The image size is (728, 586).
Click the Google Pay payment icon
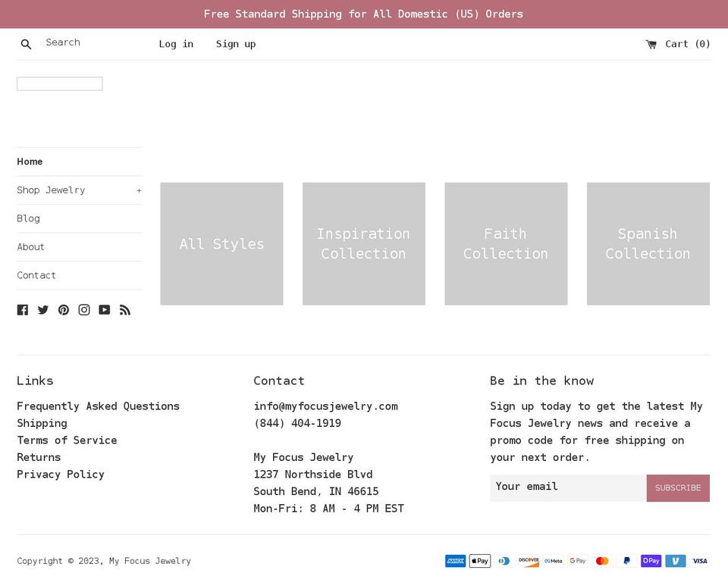[x=578, y=561]
